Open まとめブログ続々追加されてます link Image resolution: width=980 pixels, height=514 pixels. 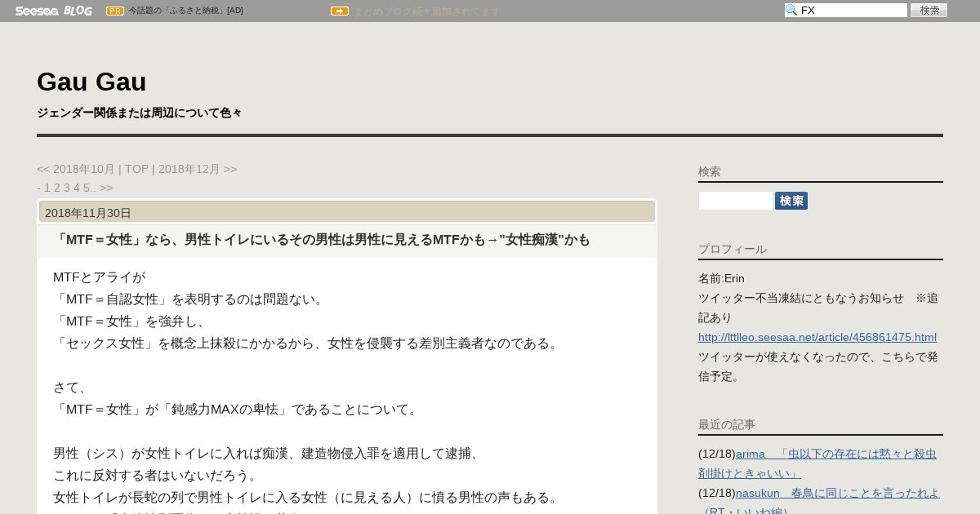click(426, 11)
